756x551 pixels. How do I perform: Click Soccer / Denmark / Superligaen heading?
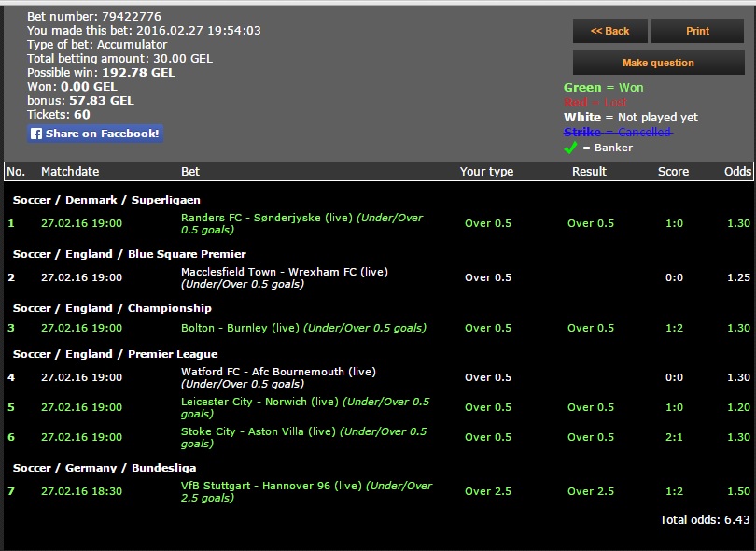(x=106, y=200)
